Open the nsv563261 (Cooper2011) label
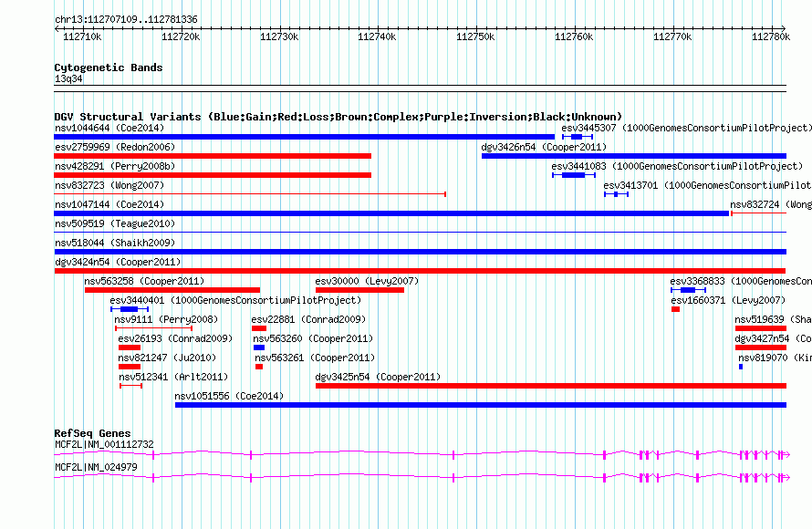Image resolution: width=812 pixels, height=529 pixels. tap(315, 358)
